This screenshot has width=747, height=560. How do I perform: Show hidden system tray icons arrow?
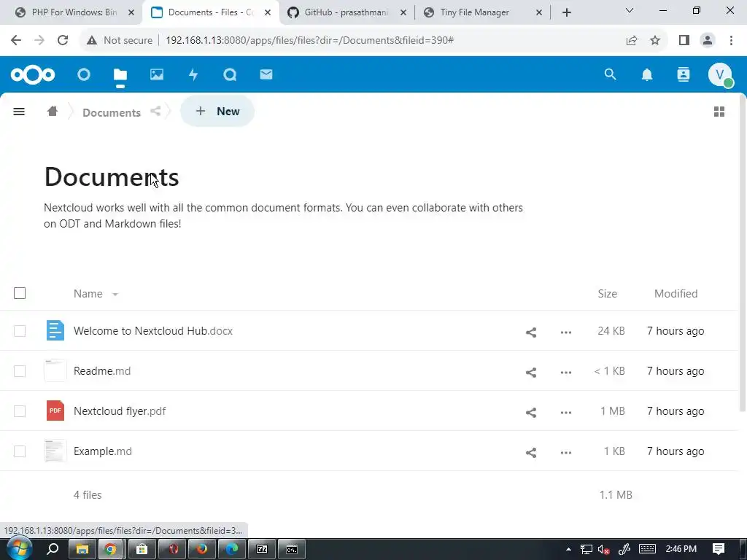[x=568, y=549]
